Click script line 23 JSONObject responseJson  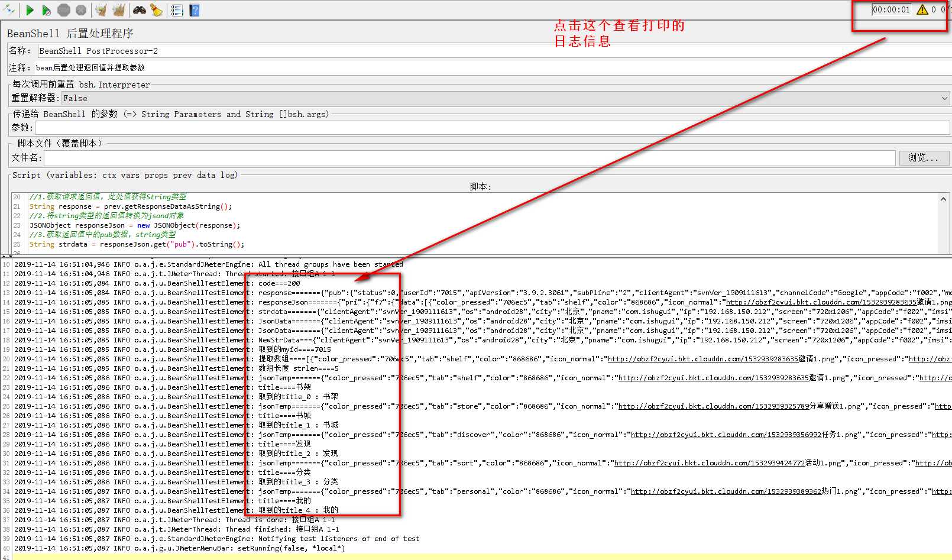135,225
